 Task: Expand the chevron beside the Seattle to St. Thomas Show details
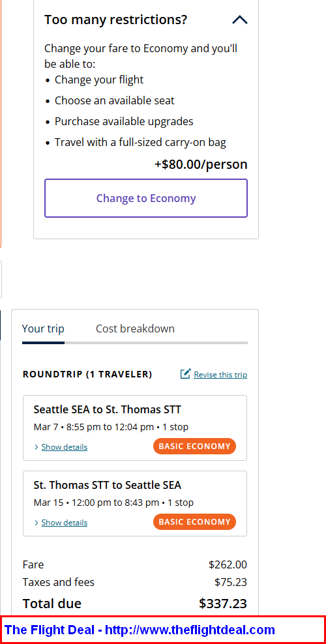37,447
